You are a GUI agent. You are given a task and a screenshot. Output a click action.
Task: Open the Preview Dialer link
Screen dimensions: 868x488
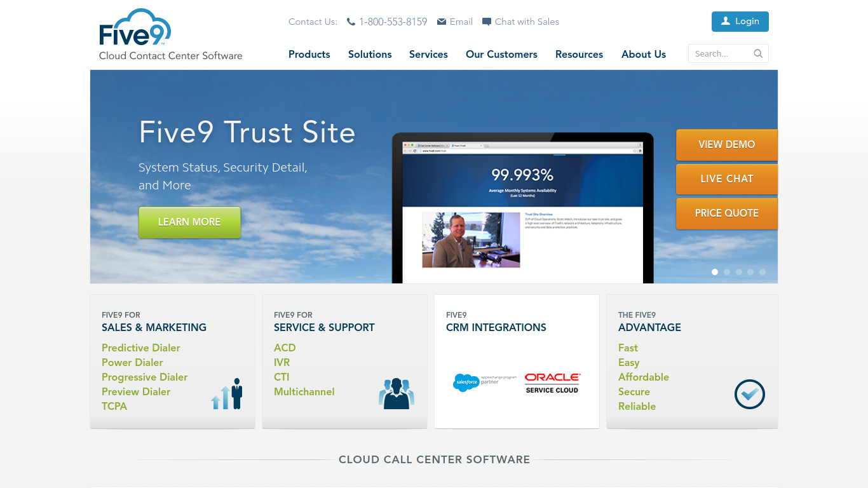136,391
